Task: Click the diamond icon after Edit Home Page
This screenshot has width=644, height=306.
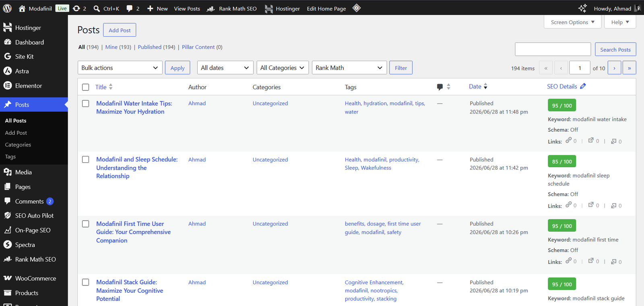Action: coord(357,8)
